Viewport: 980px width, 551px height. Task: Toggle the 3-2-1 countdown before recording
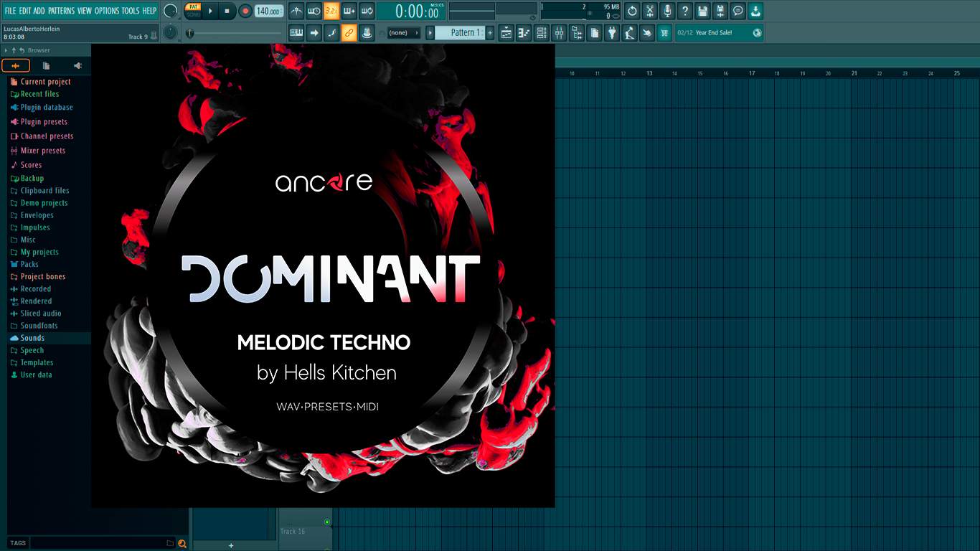coord(331,11)
